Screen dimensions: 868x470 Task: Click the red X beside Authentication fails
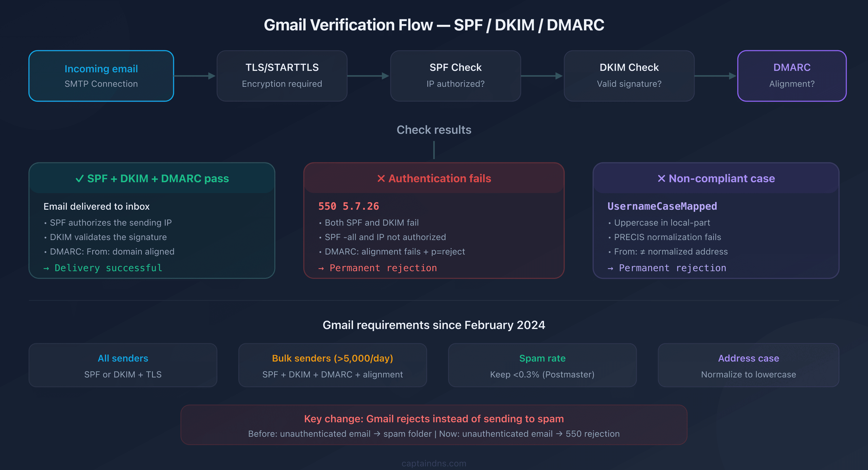click(x=381, y=179)
